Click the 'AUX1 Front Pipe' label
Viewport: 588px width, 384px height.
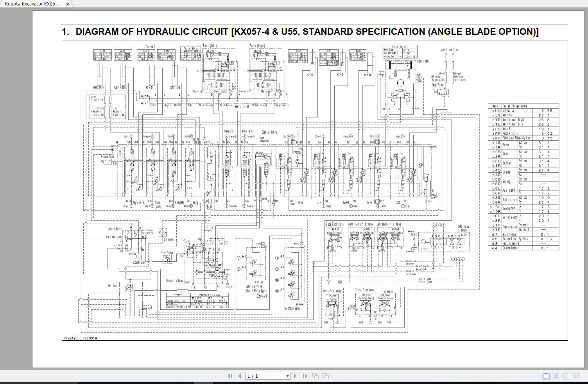pyautogui.click(x=449, y=50)
